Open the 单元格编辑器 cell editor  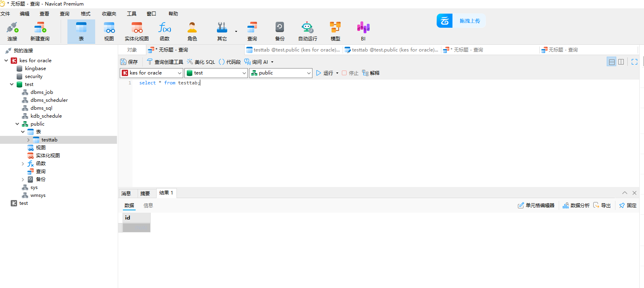pos(536,206)
